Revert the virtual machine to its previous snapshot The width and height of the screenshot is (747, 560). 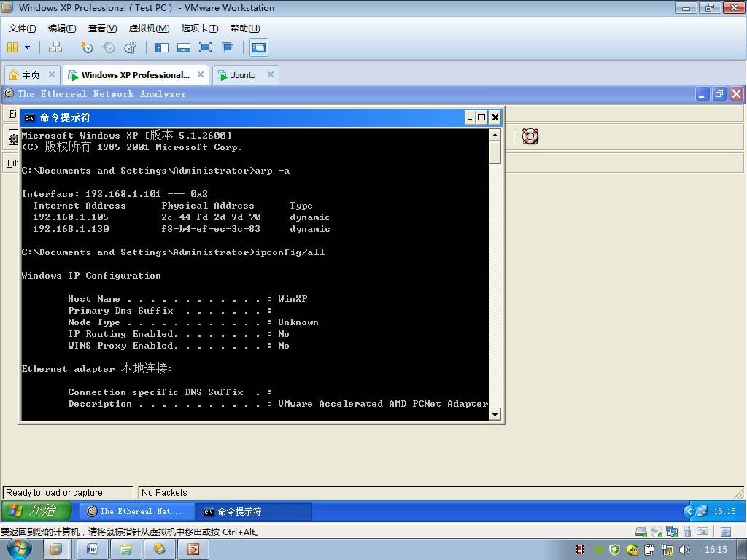point(109,47)
